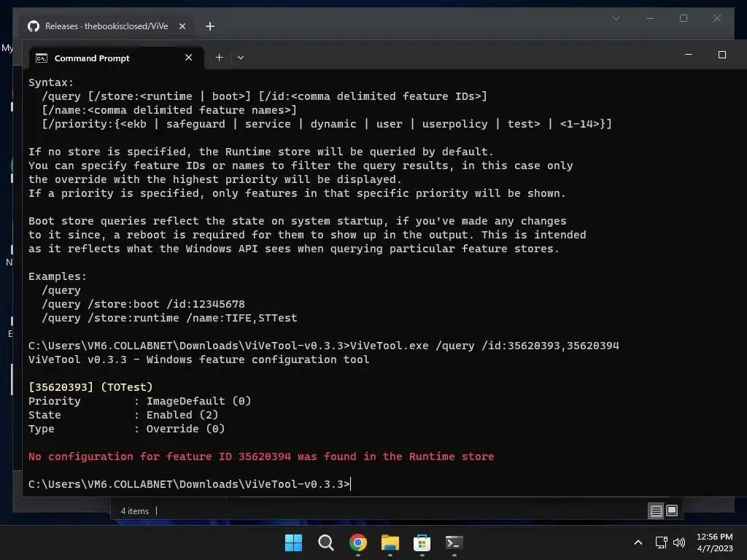This screenshot has height=560, width=747.
Task: Click the [35620393] (TOTest) line
Action: point(90,387)
